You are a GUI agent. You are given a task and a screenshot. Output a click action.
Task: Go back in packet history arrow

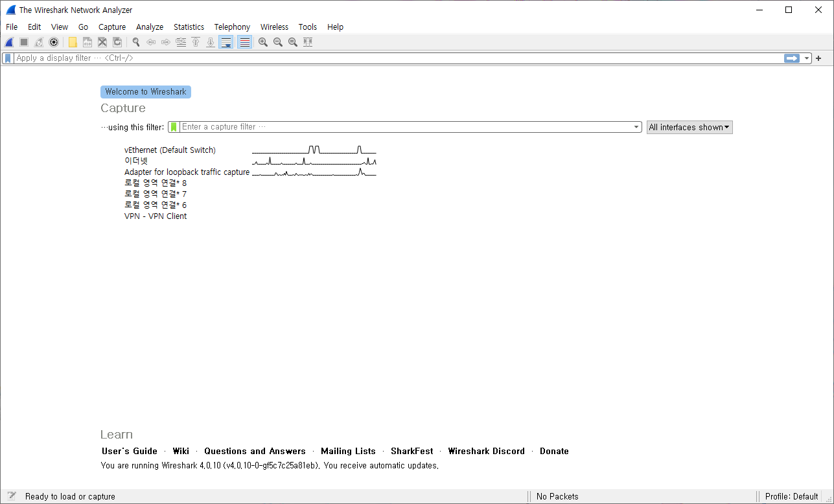coord(151,42)
